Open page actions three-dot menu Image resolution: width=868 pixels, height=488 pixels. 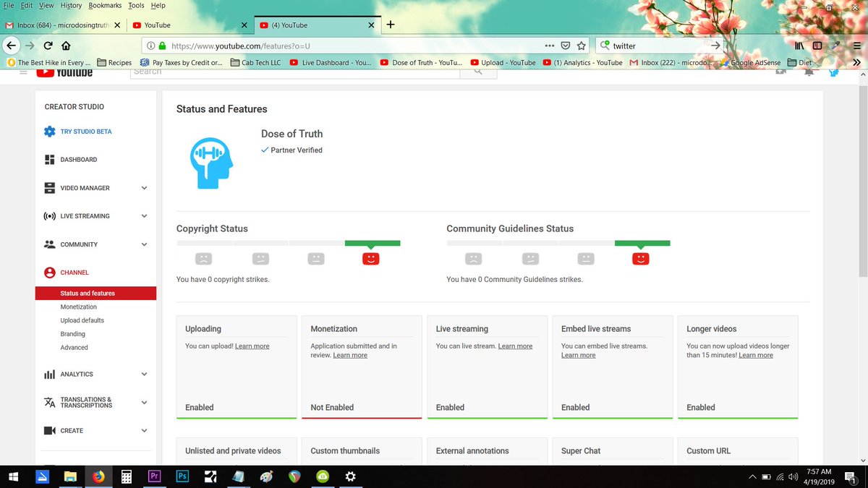click(x=550, y=46)
